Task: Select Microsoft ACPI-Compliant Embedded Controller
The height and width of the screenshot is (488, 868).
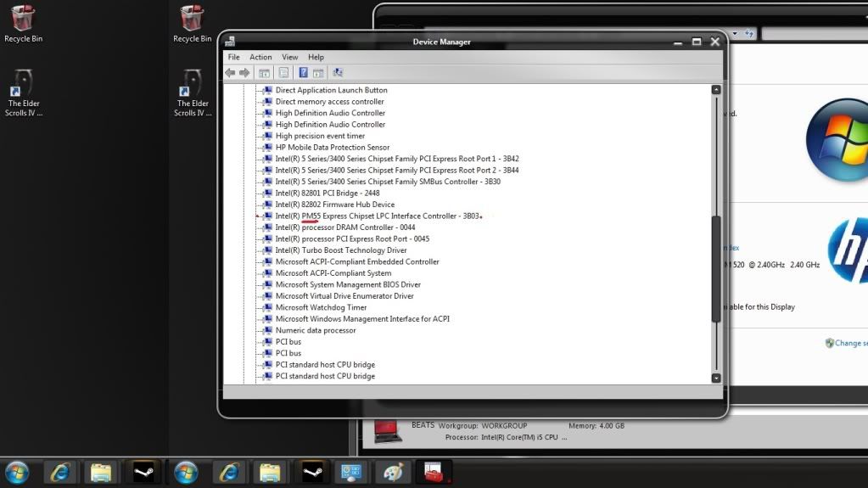Action: click(357, 261)
